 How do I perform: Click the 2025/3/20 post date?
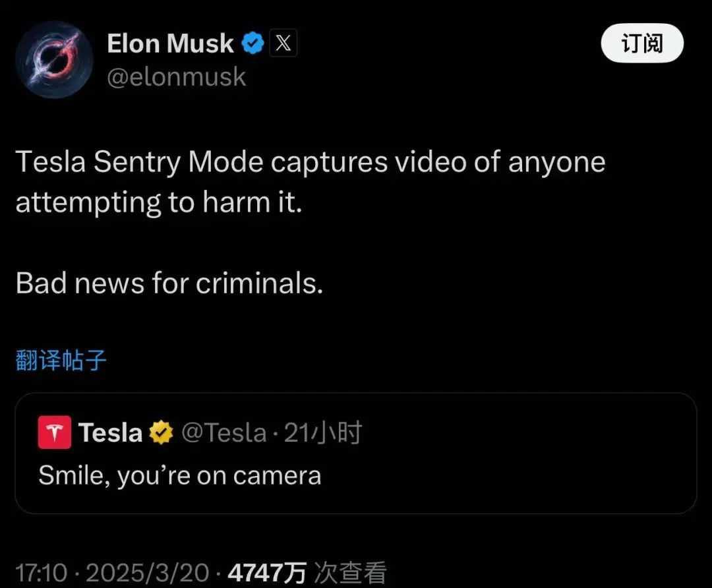pyautogui.click(x=146, y=572)
